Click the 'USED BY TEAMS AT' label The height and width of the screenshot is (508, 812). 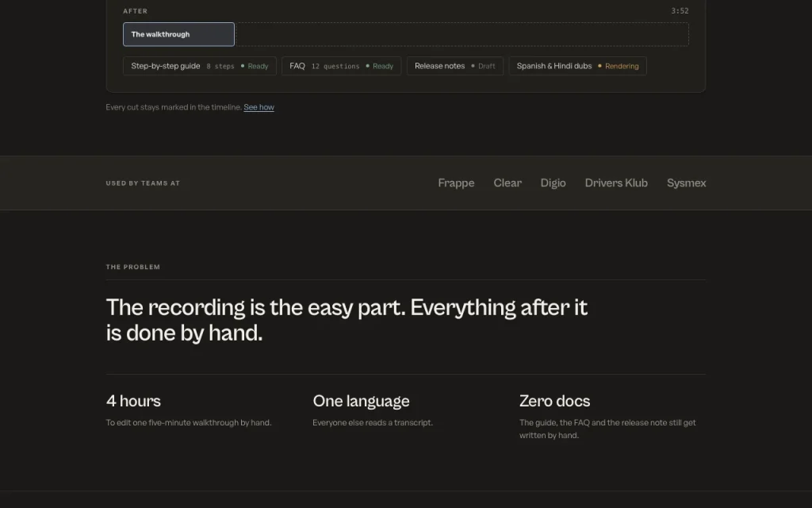[x=143, y=183]
